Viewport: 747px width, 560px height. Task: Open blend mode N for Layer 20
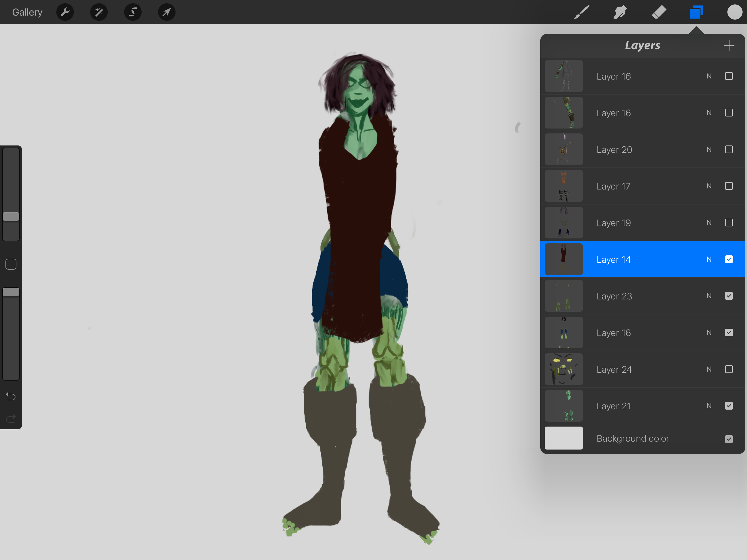point(709,149)
